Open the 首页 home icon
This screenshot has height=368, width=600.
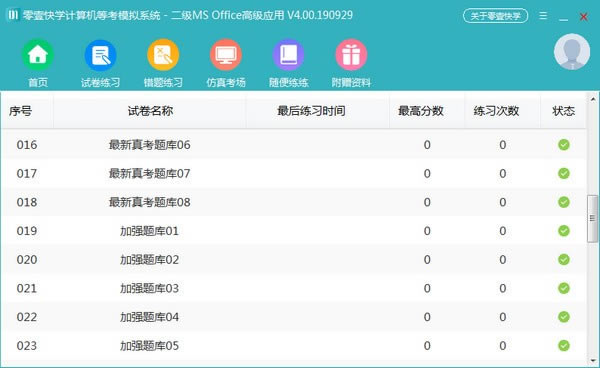[38, 55]
